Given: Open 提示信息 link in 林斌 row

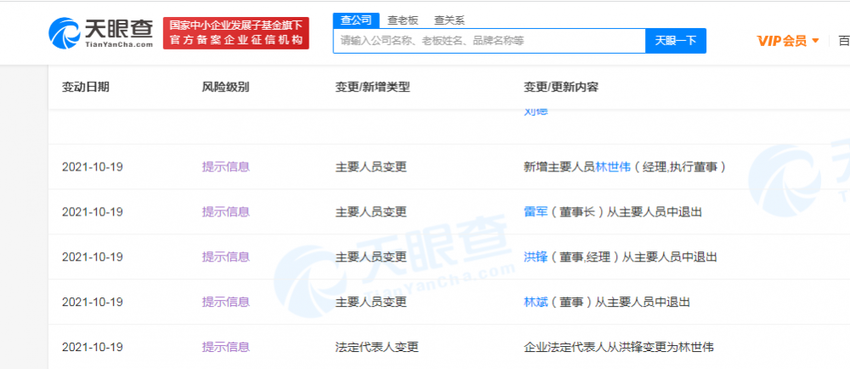Looking at the screenshot, I should pyautogui.click(x=226, y=302).
